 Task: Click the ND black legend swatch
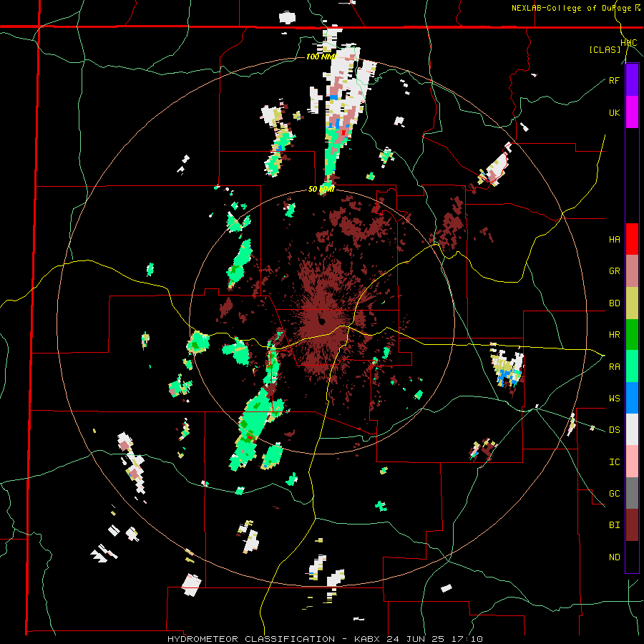click(632, 557)
